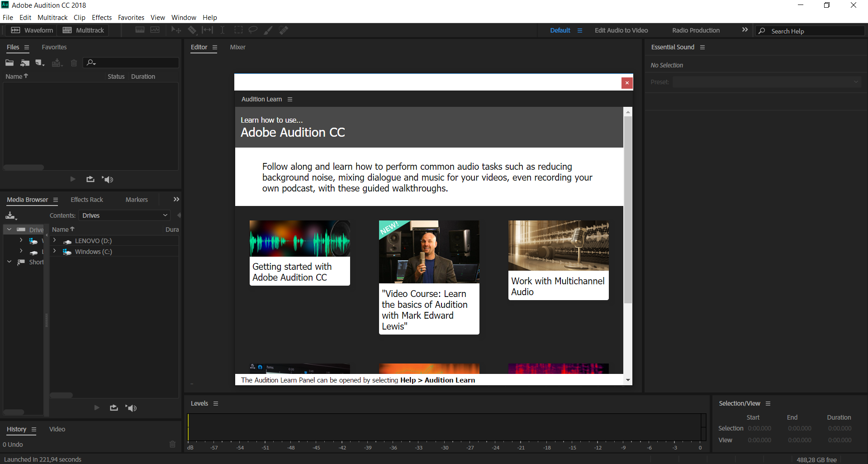Click the New File icon in Files panel
The height and width of the screenshot is (464, 868).
[x=40, y=63]
